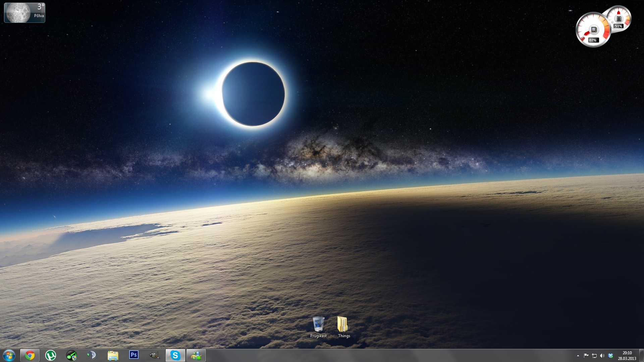Click the Show desktop strip

[x=642, y=355]
